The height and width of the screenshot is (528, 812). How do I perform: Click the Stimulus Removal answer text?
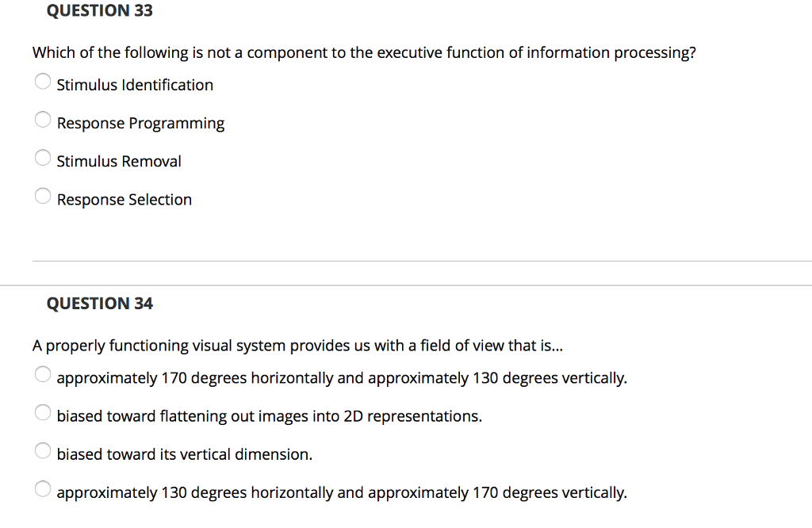pyautogui.click(x=119, y=162)
